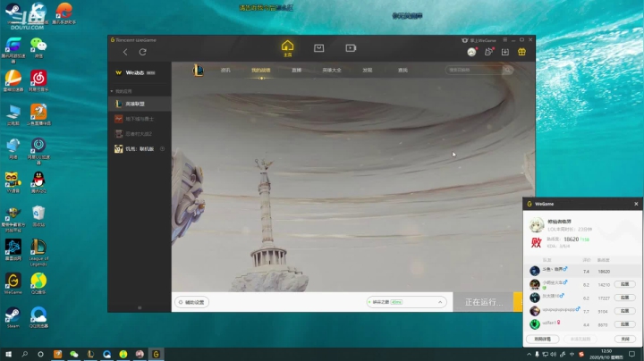Click the WeChat icon in the taskbar
Screen dimensions: 644x361
(x=74, y=354)
